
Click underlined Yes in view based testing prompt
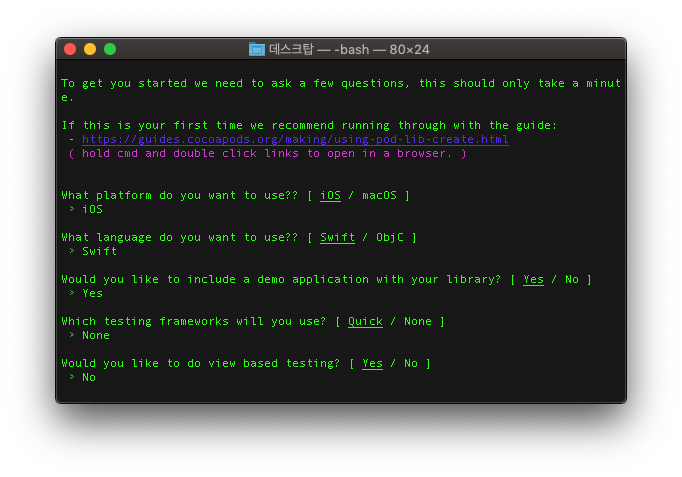click(x=372, y=364)
